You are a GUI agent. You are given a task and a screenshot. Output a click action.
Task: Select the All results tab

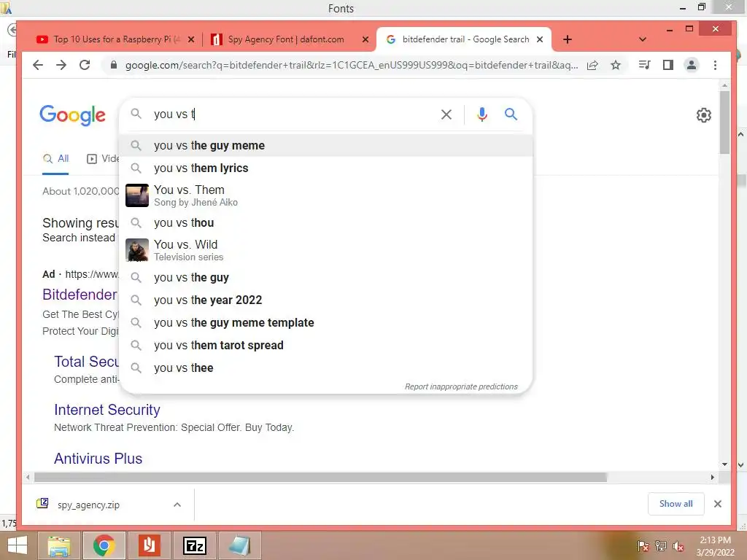(x=55, y=158)
